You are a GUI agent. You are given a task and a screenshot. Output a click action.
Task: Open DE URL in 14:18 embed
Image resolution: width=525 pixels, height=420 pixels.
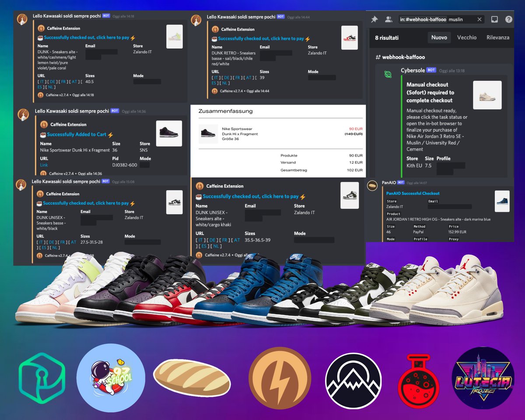pyautogui.click(x=53, y=82)
